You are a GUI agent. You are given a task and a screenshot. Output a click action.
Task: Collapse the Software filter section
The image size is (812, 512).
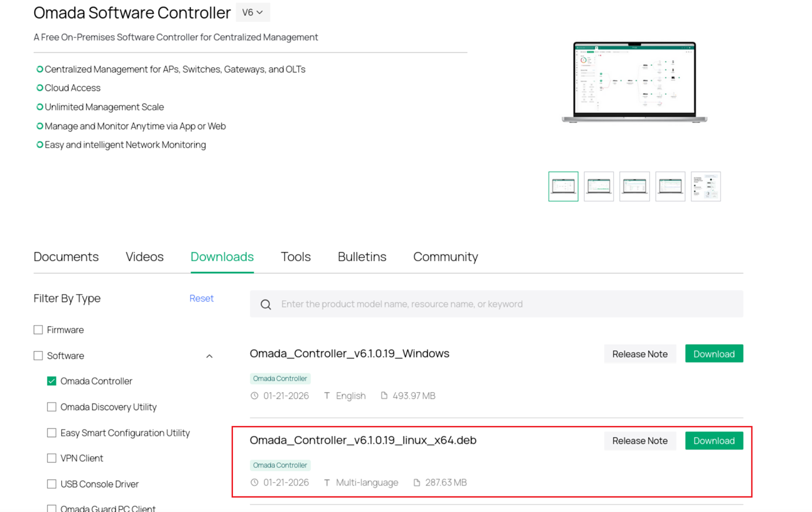point(209,356)
